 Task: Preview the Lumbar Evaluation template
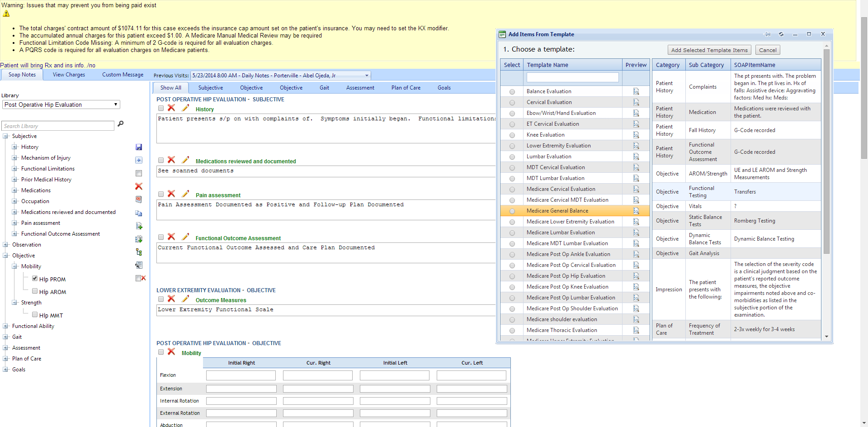tap(636, 157)
